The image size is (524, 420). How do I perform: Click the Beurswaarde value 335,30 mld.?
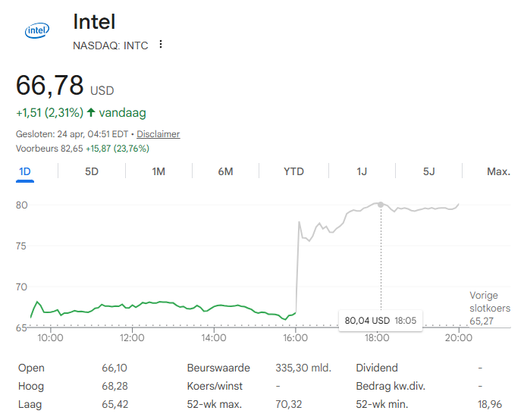303,368
